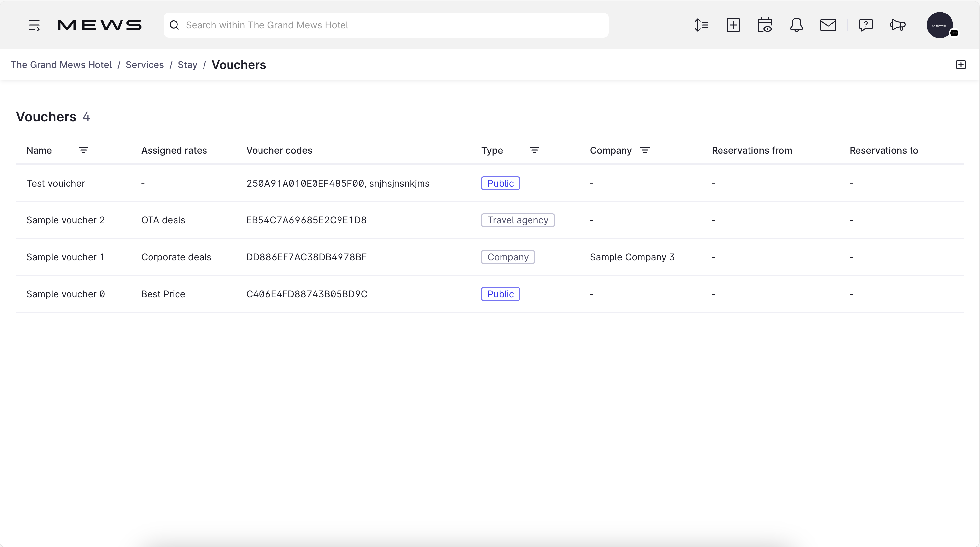
Task: Open the filter on the Name column
Action: click(84, 150)
